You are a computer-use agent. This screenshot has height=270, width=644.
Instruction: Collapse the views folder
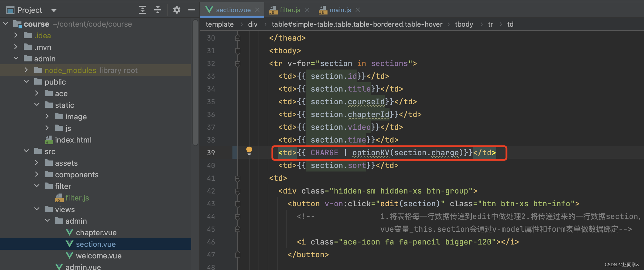[37, 209]
